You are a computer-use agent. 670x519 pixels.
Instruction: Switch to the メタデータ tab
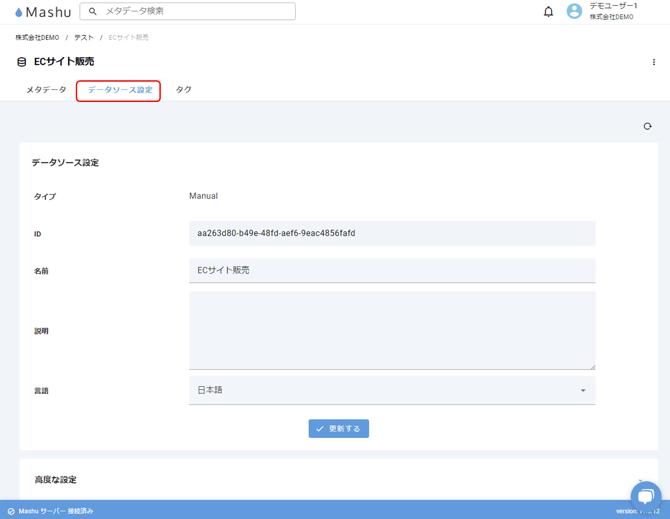(46, 90)
